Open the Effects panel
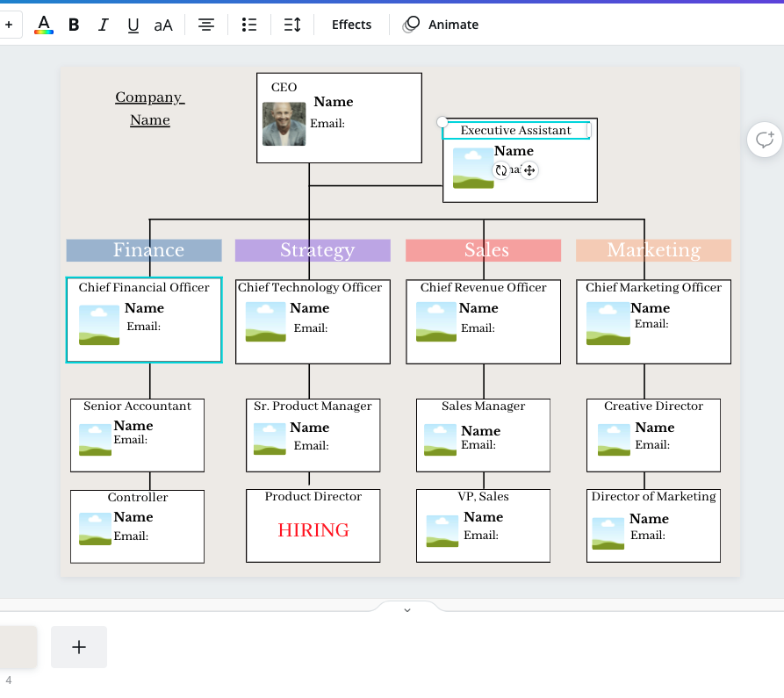Screen dimensions: 784x698 tap(351, 25)
